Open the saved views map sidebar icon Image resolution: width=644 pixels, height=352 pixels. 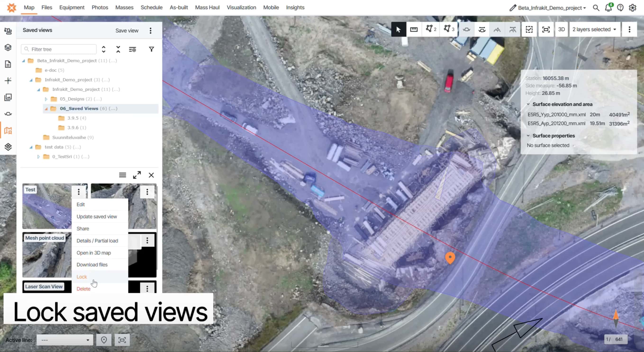pos(8,130)
